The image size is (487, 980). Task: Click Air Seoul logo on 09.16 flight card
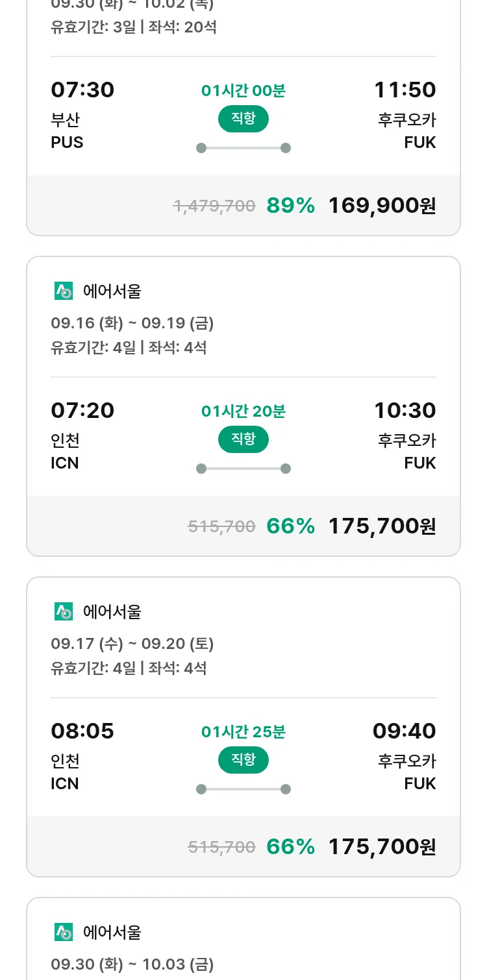64,291
